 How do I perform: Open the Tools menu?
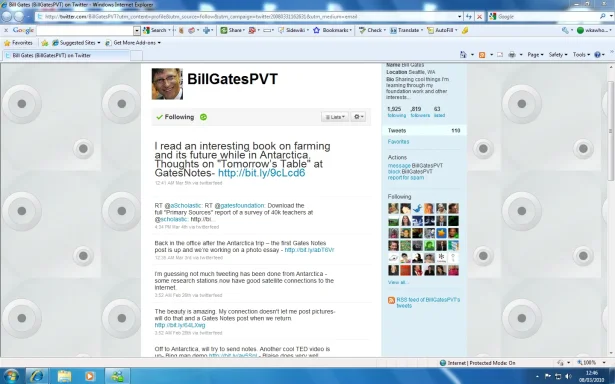(x=581, y=55)
